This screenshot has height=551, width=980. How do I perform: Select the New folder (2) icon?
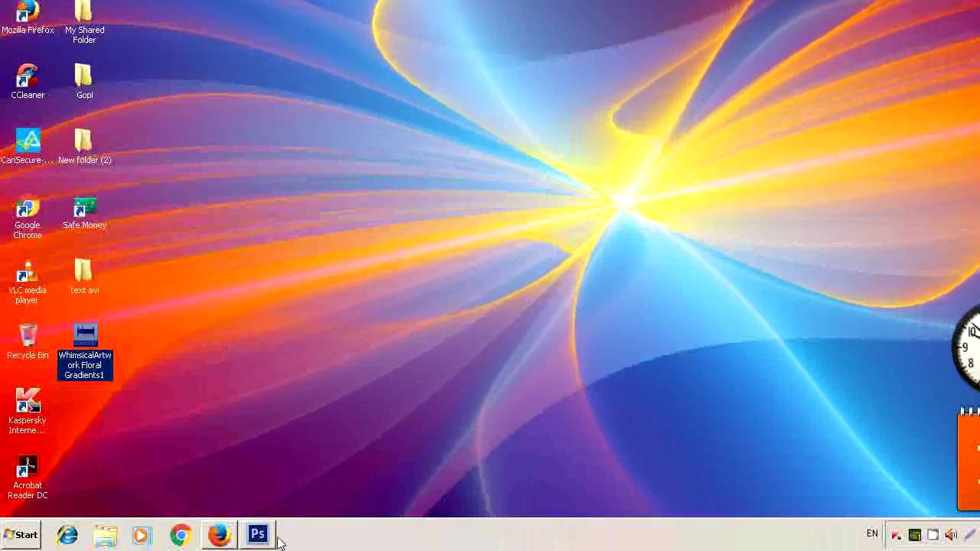pyautogui.click(x=84, y=146)
